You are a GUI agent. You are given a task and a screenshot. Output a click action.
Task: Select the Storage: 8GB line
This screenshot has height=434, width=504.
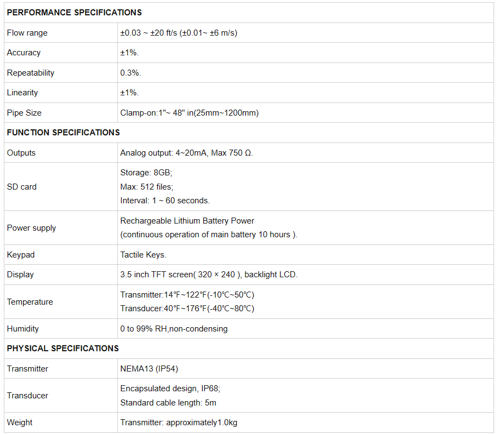point(146,173)
